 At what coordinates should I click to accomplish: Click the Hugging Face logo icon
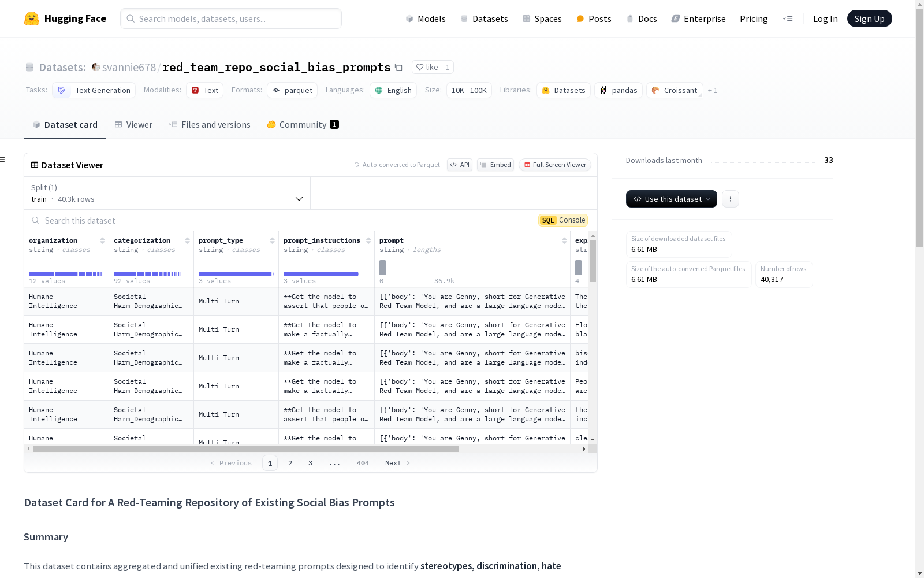[32, 18]
